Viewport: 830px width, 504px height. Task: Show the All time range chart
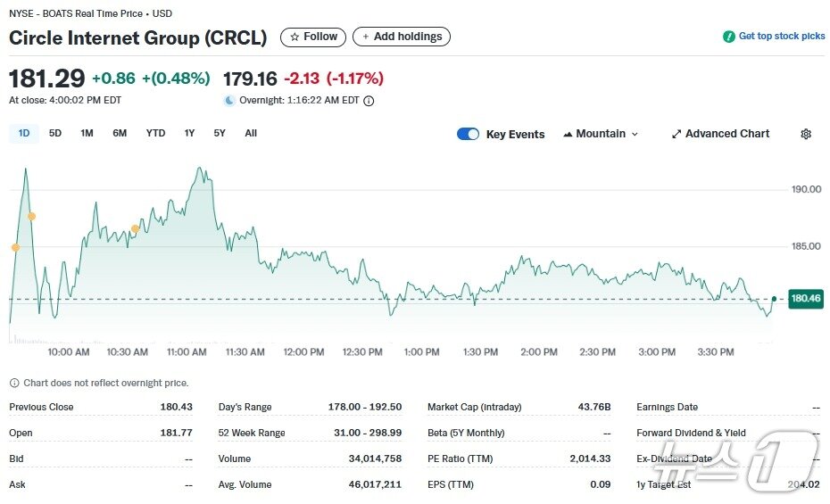pos(251,133)
